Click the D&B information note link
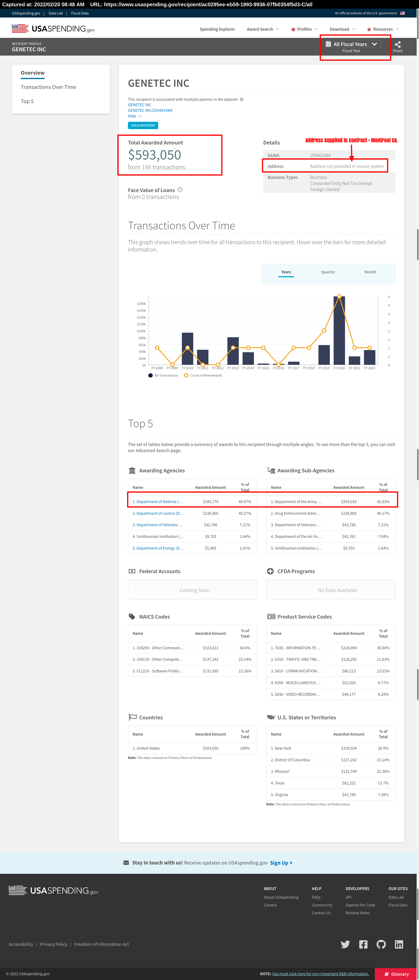This screenshot has height=980, width=419. click(x=321, y=974)
